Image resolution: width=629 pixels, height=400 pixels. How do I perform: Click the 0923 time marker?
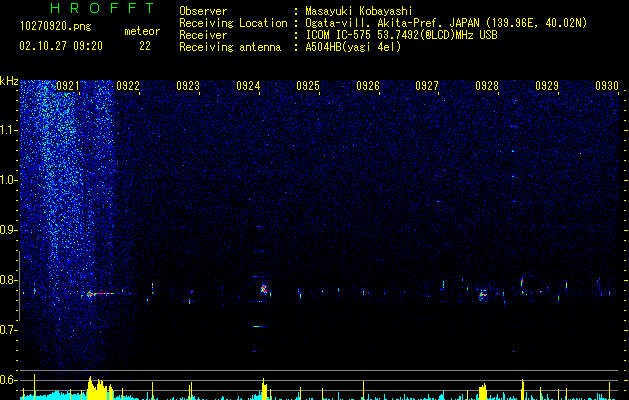[188, 86]
